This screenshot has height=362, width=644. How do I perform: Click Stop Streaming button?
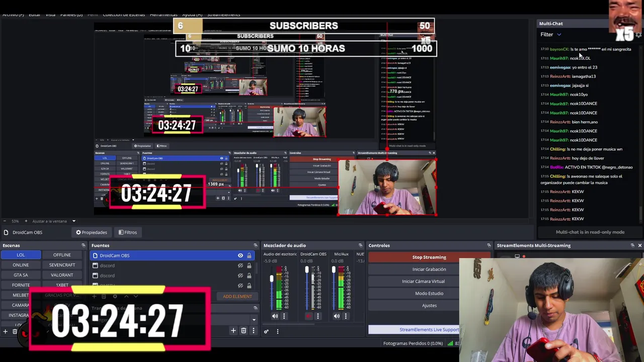[x=429, y=257]
